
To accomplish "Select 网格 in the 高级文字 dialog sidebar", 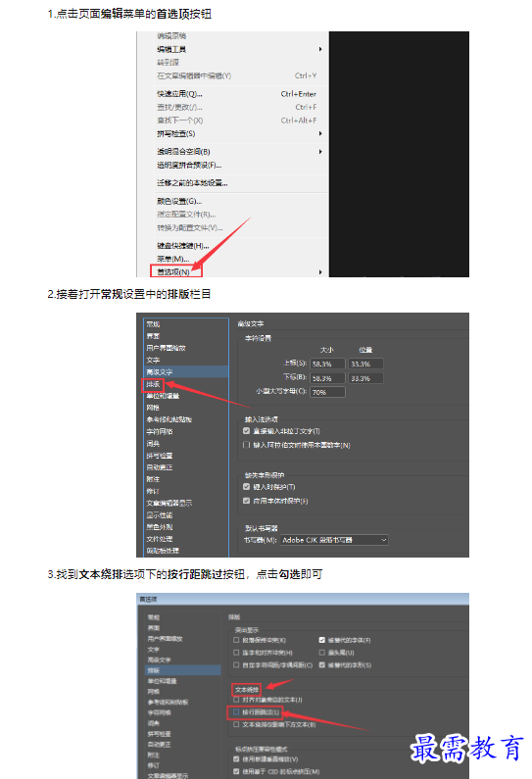I will 153,408.
